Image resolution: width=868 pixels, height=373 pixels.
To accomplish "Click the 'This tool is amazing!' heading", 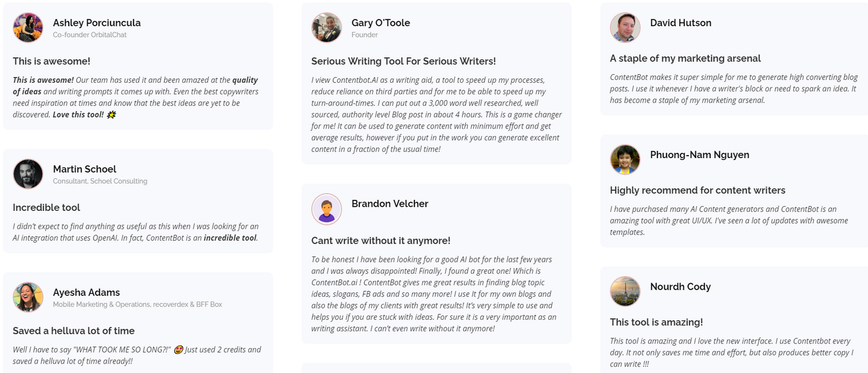I will point(656,322).
